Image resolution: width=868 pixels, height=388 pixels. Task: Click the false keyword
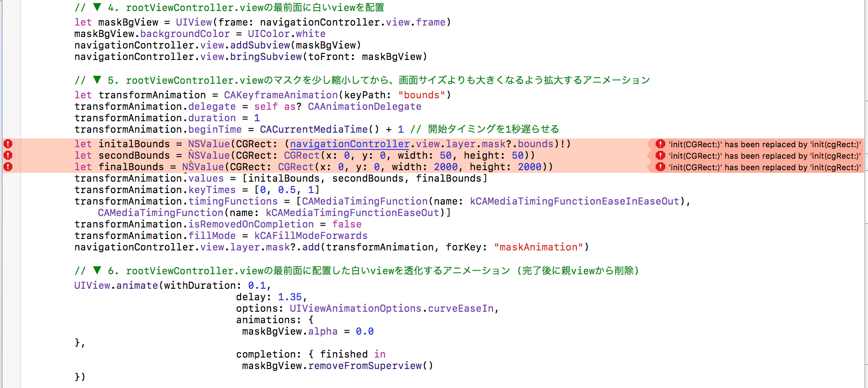tap(347, 224)
